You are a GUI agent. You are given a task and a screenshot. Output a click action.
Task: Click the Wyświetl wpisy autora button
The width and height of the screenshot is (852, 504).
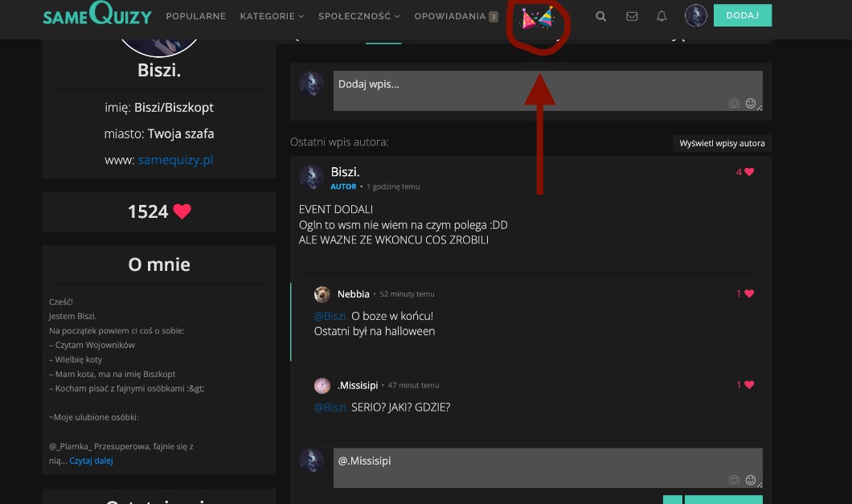[722, 143]
